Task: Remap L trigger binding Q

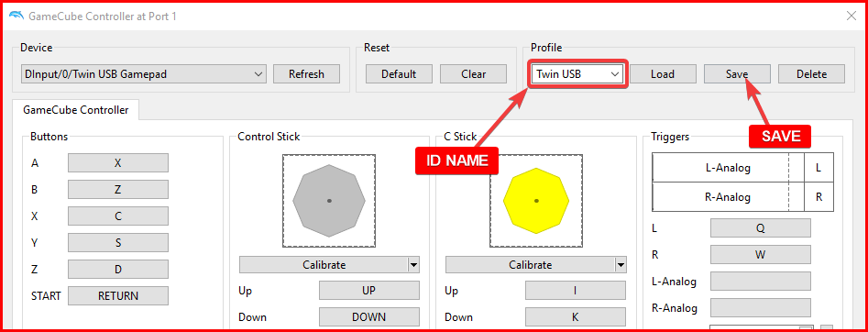Action: pyautogui.click(x=760, y=227)
